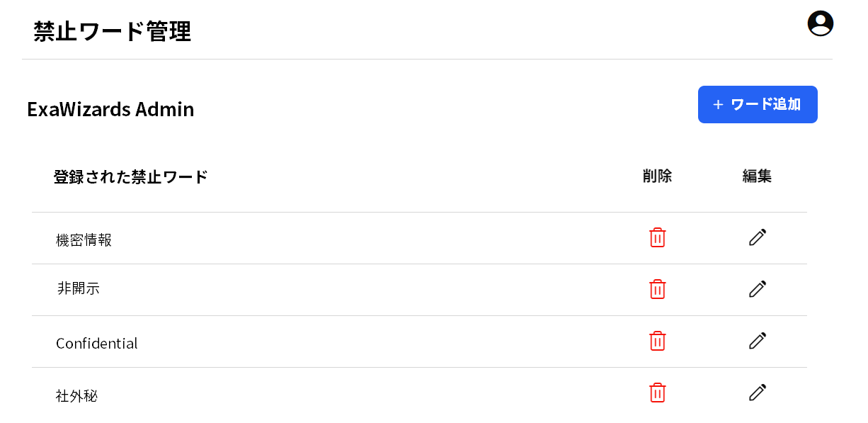Edit the 社外秘 entry
868x423 pixels.
click(x=757, y=393)
